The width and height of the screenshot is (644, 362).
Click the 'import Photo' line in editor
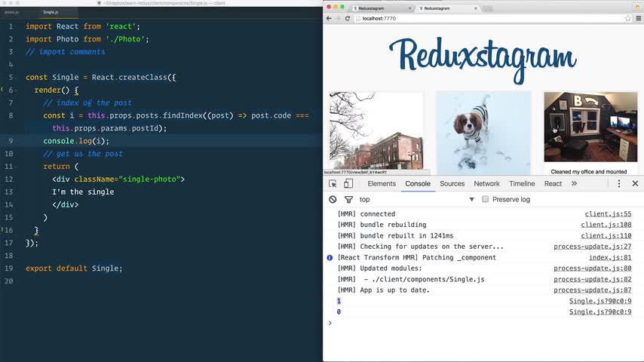[87, 39]
